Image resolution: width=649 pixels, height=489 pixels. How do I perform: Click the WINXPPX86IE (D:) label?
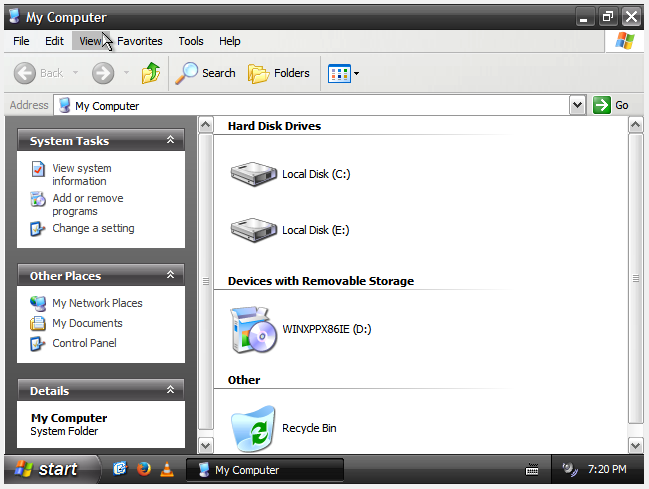point(327,329)
